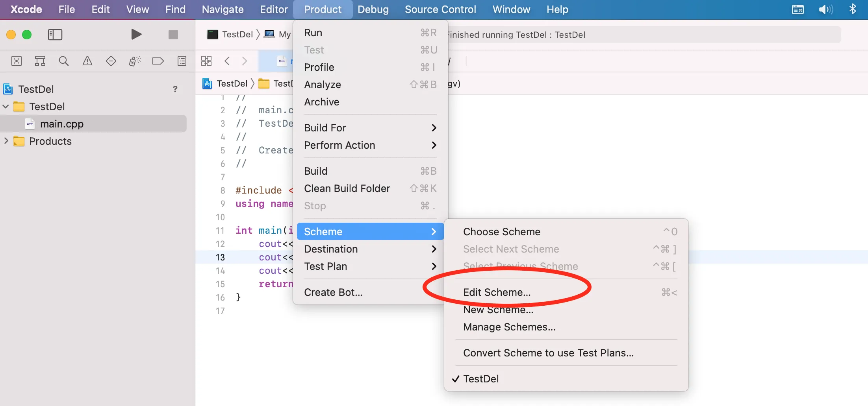Choose Analyze from the Product menu

(x=370, y=85)
